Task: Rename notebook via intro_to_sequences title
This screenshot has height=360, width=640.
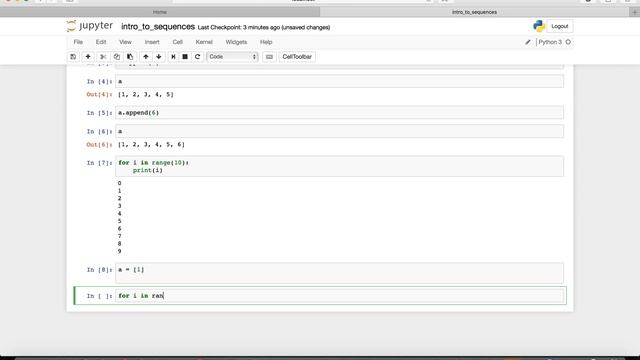Action: coord(158,27)
